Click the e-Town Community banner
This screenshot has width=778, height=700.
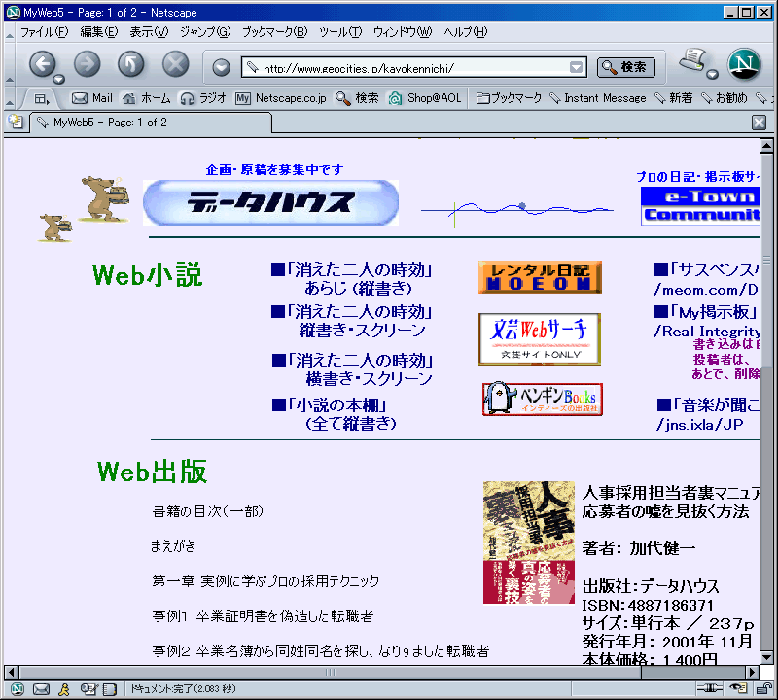(700, 205)
